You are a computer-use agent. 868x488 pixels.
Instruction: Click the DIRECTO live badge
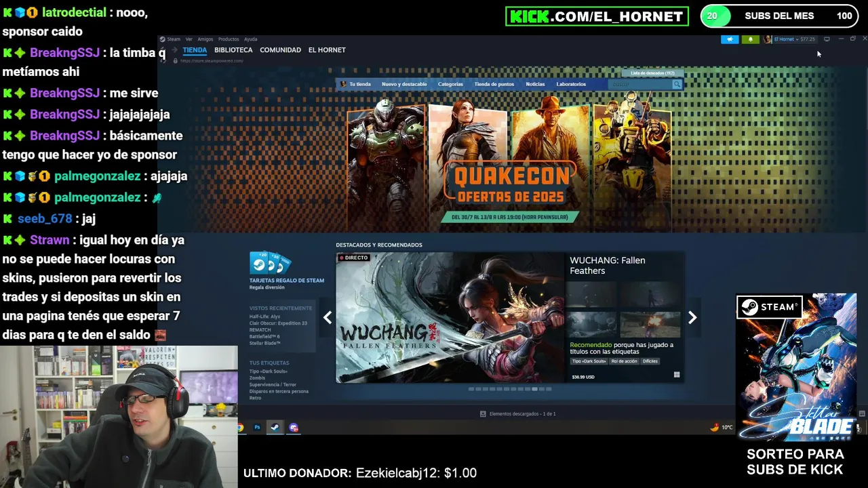pos(353,258)
